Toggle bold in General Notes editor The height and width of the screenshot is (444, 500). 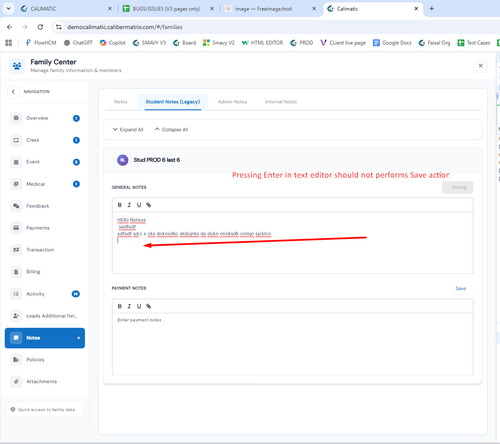pos(120,205)
